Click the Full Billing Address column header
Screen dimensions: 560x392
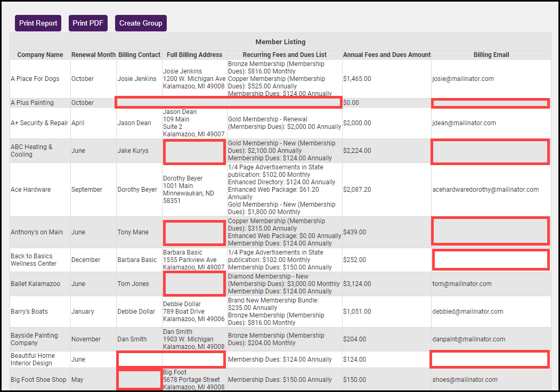tap(194, 55)
